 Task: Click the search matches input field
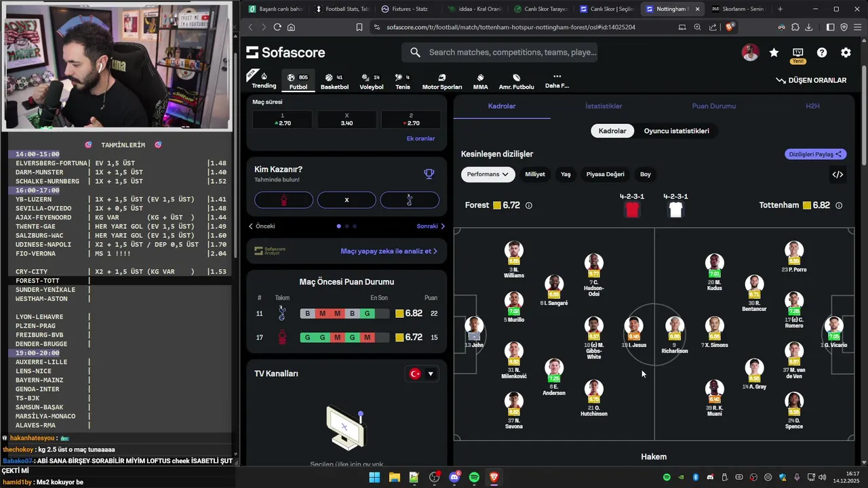coord(512,52)
